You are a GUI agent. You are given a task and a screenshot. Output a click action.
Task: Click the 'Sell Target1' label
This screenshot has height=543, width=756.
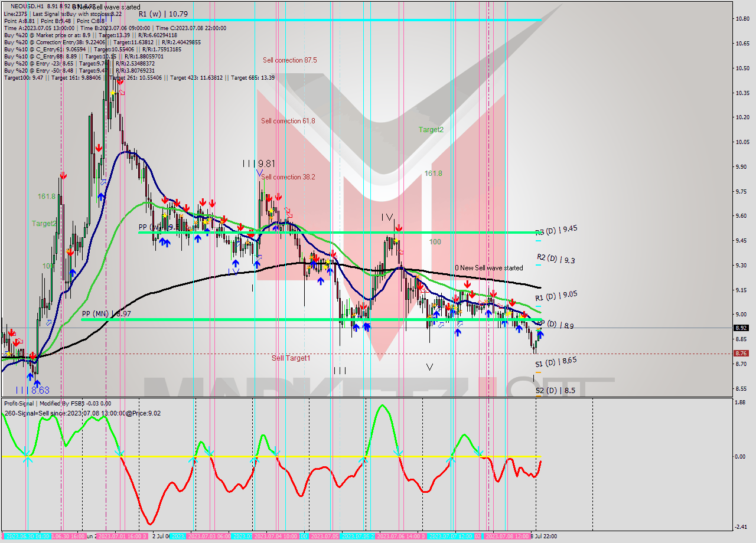pos(291,358)
